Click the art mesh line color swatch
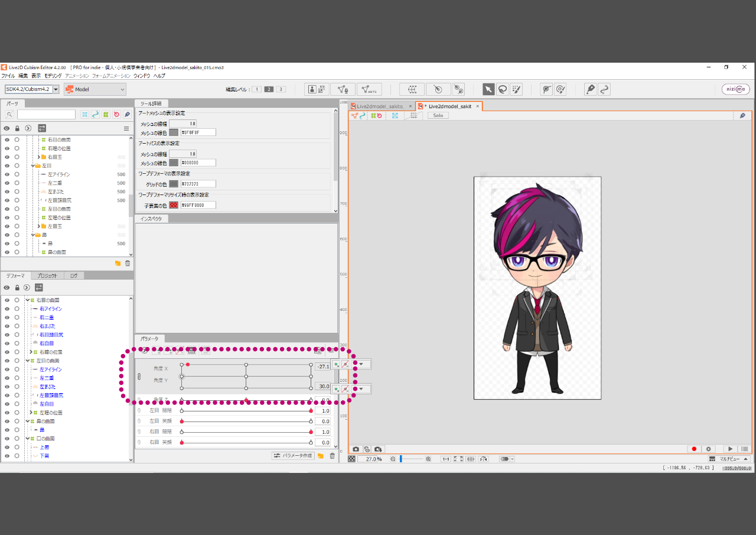This screenshot has height=535, width=756. tap(174, 132)
